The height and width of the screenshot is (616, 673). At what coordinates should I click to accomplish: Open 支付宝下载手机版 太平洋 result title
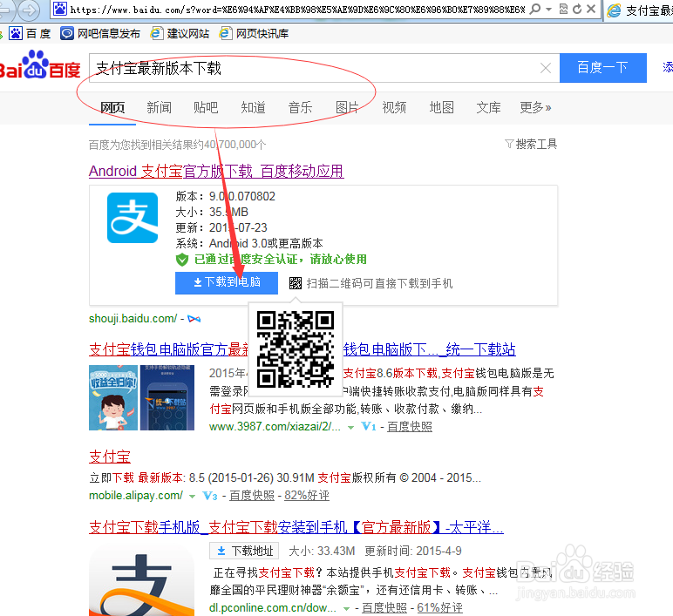click(296, 527)
